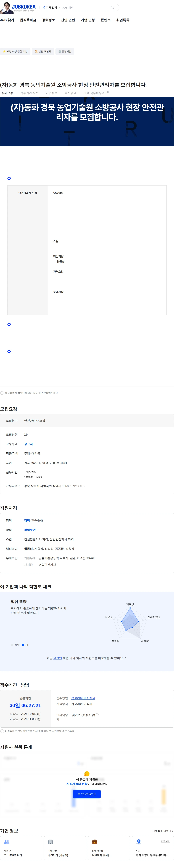Open the 지역 전체 region dropdown
Image resolution: width=174 pixels, height=868 pixels.
coord(52,7)
